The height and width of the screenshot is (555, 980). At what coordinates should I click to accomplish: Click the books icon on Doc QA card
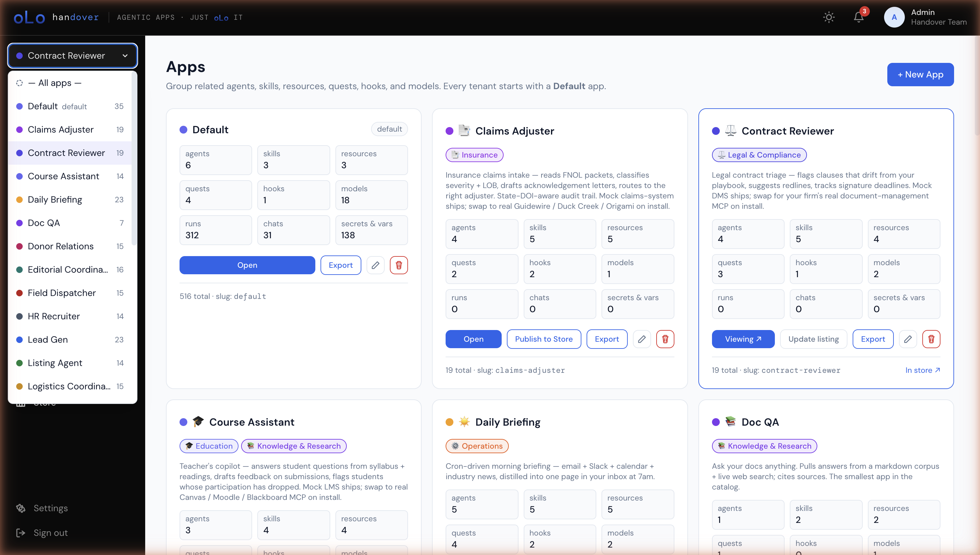pos(730,421)
